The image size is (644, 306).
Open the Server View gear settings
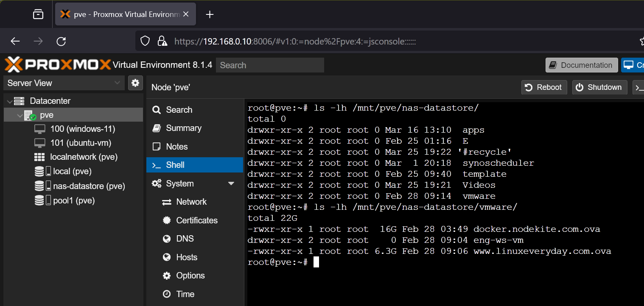click(x=135, y=83)
